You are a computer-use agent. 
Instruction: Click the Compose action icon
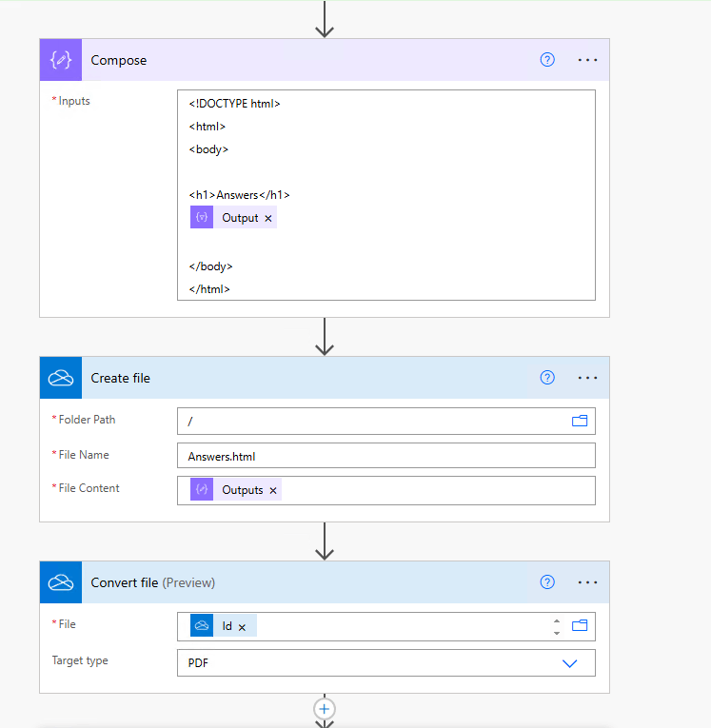click(x=61, y=60)
